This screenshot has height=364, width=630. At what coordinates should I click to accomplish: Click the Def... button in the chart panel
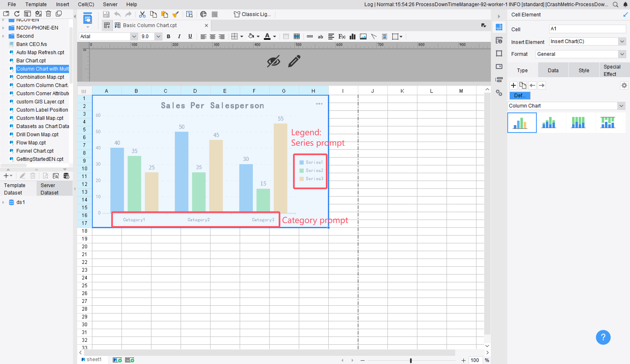(x=520, y=95)
